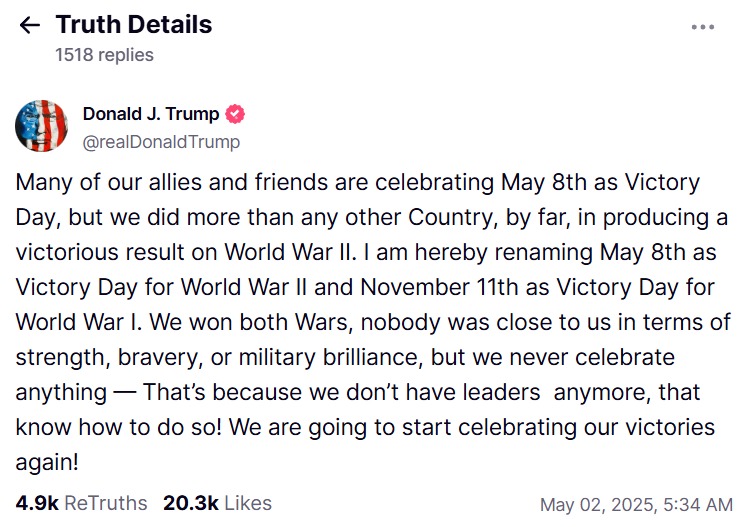748x527 pixels.
Task: Click the Truth Details page heading
Action: point(133,25)
